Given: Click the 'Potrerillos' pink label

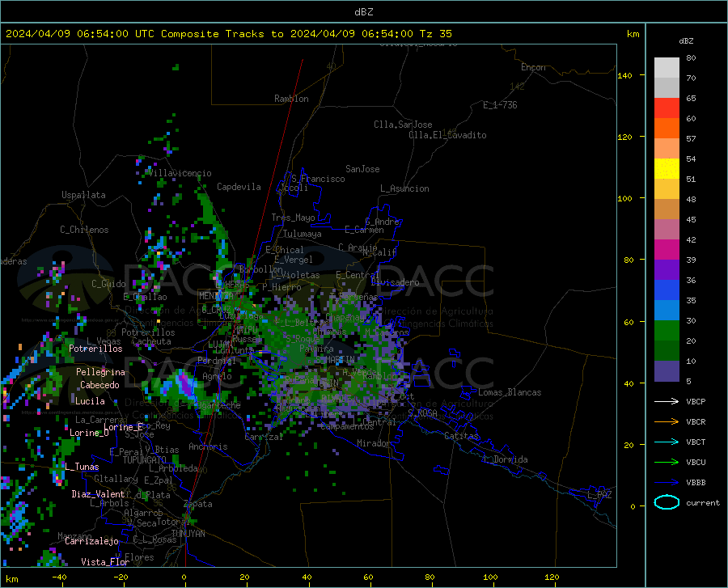Looking at the screenshot, I should pos(95,349).
